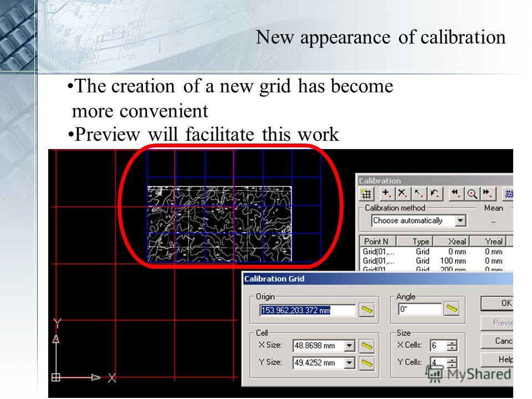Increase the Y Cells spinner value
The height and width of the screenshot is (399, 532).
(452, 360)
